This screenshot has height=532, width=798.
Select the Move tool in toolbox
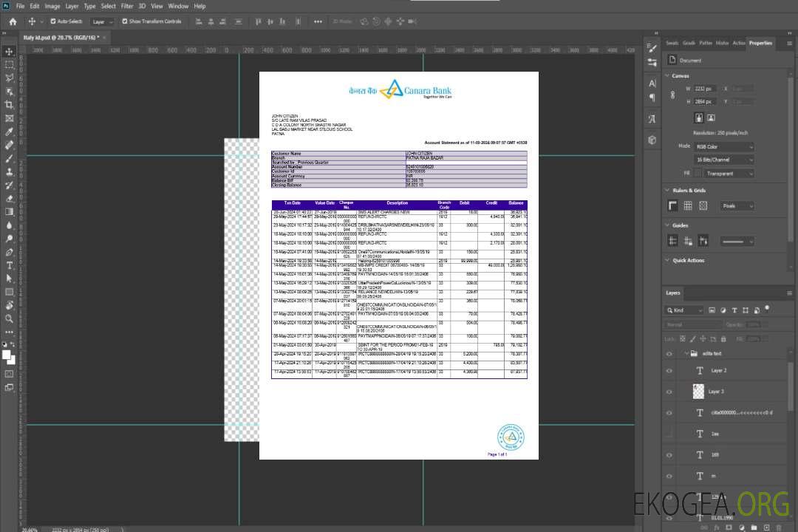(x=9, y=52)
